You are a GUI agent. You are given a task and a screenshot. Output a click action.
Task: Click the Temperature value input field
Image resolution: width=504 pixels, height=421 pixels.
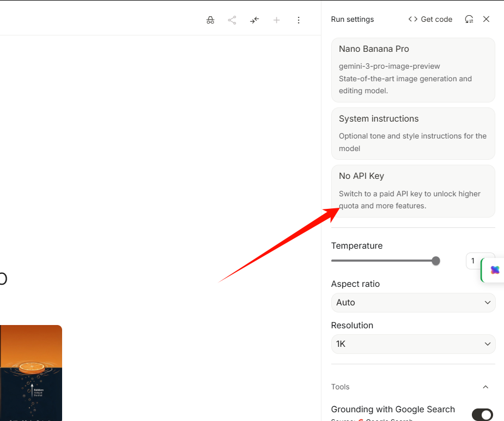click(x=473, y=261)
